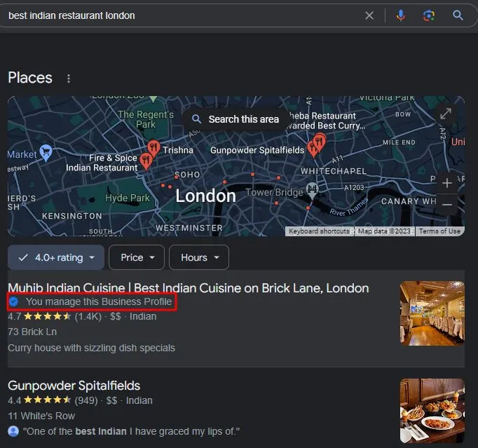This screenshot has width=478, height=448.
Task: Submit search with the magnifier icon
Action: (458, 15)
